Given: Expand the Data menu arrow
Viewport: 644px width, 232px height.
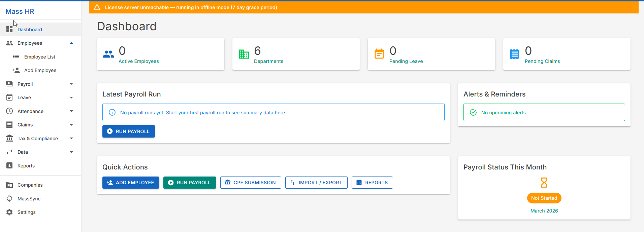Looking at the screenshot, I should pyautogui.click(x=71, y=152).
